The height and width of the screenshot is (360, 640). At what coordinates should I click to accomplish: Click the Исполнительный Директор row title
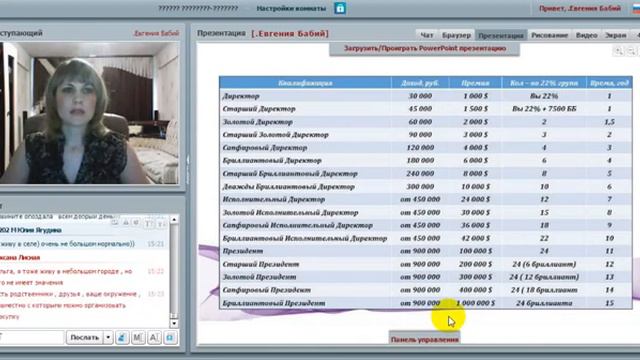273,199
